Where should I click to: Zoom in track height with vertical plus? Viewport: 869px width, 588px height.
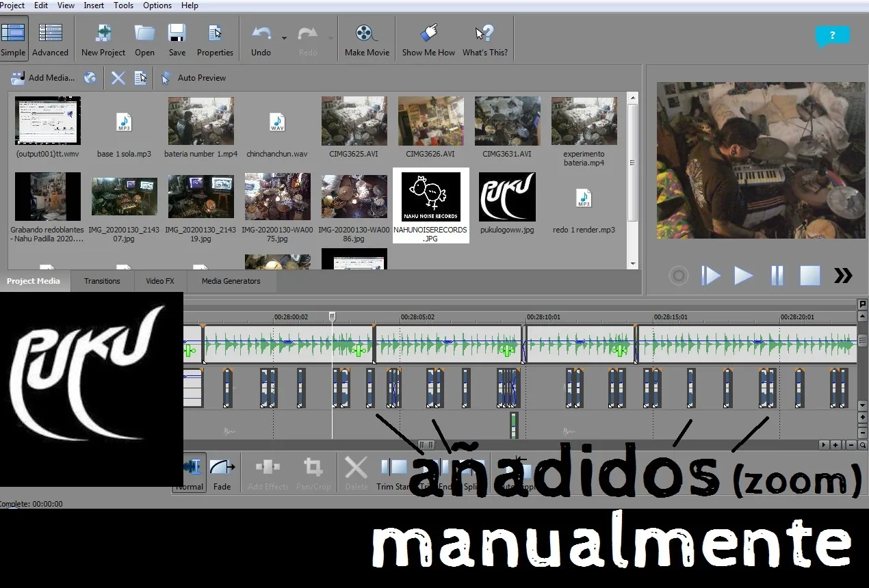(863, 417)
